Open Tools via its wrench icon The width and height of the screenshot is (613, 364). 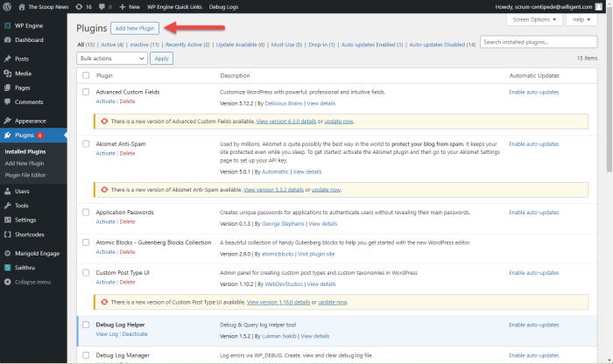pyautogui.click(x=7, y=206)
